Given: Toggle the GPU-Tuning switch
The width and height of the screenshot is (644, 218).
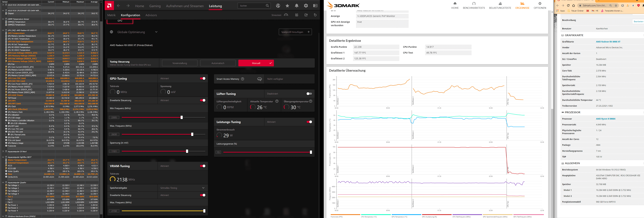Looking at the screenshot, I should click(x=203, y=78).
